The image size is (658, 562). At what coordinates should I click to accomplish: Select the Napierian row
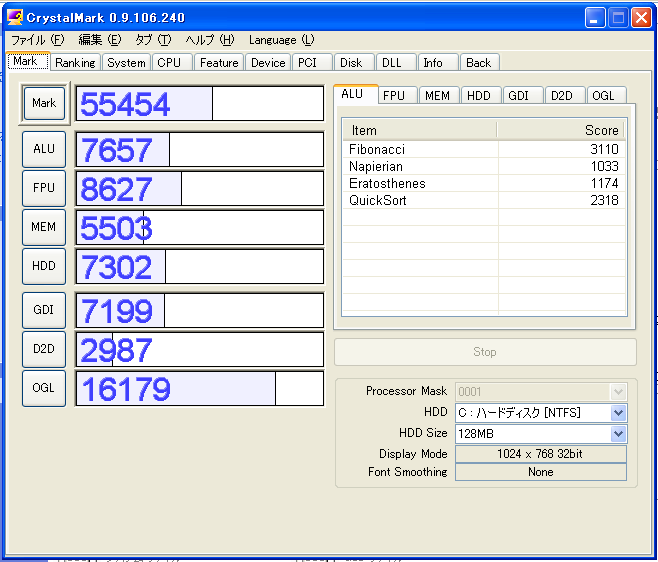coord(484,166)
